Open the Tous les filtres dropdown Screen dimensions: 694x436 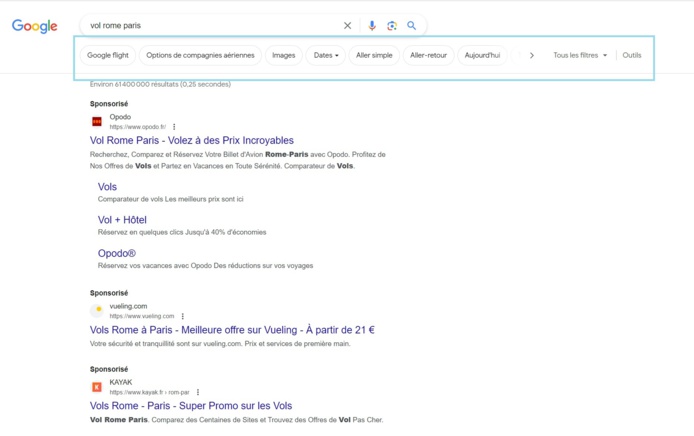580,55
